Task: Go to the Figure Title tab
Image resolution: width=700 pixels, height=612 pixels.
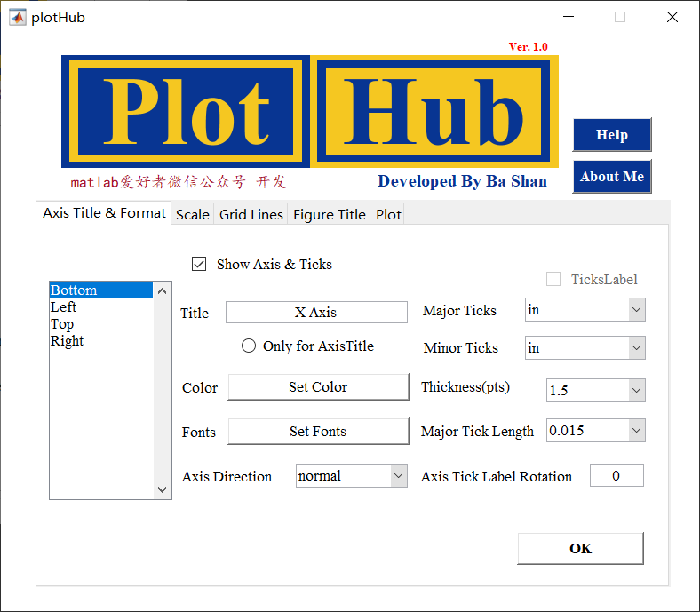Action: (x=329, y=214)
